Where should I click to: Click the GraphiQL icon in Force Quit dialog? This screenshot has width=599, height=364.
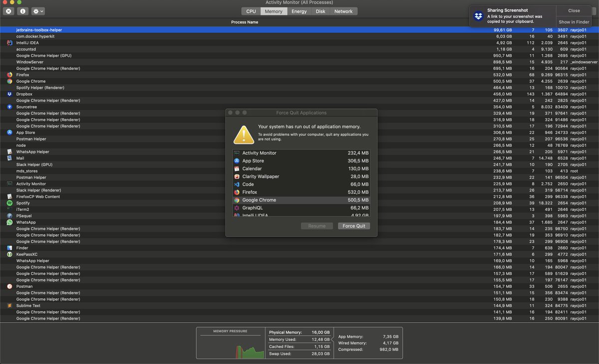[x=237, y=208]
